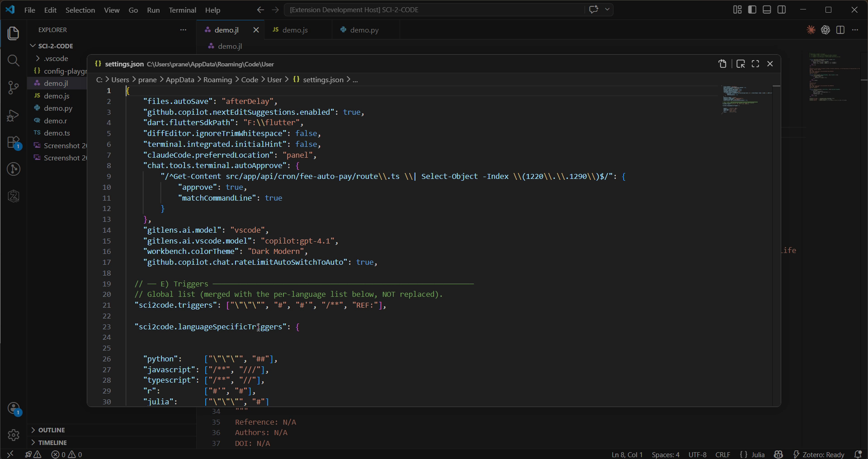Open the Selection menu
The image size is (868, 459).
coord(80,10)
